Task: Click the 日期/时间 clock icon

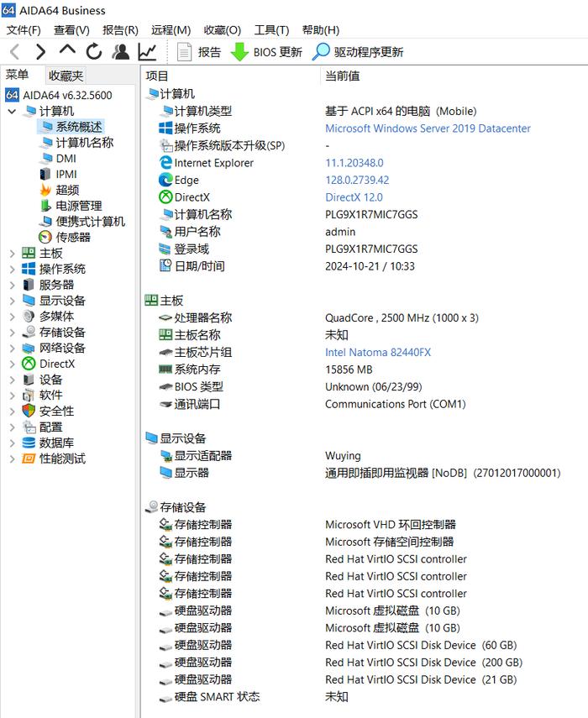Action: coord(165,266)
